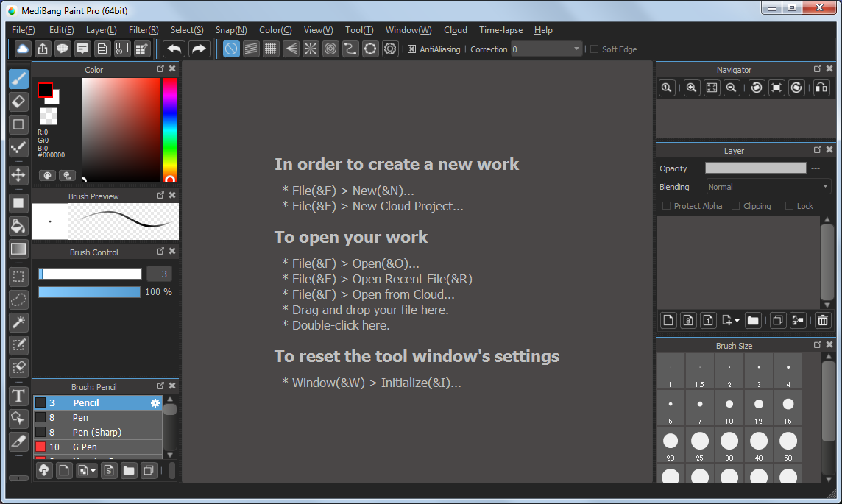Open the Pencil brush settings gear
Image resolution: width=842 pixels, height=504 pixels.
coord(155,403)
